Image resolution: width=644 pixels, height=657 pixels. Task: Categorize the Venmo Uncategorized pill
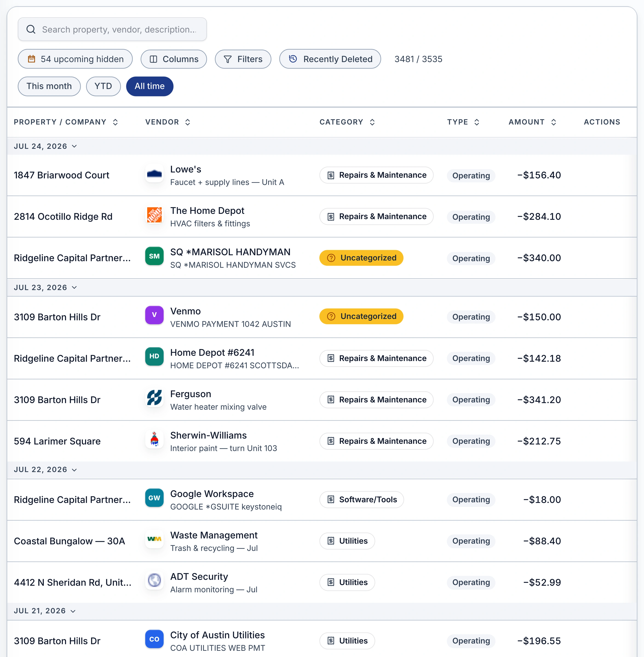(361, 316)
